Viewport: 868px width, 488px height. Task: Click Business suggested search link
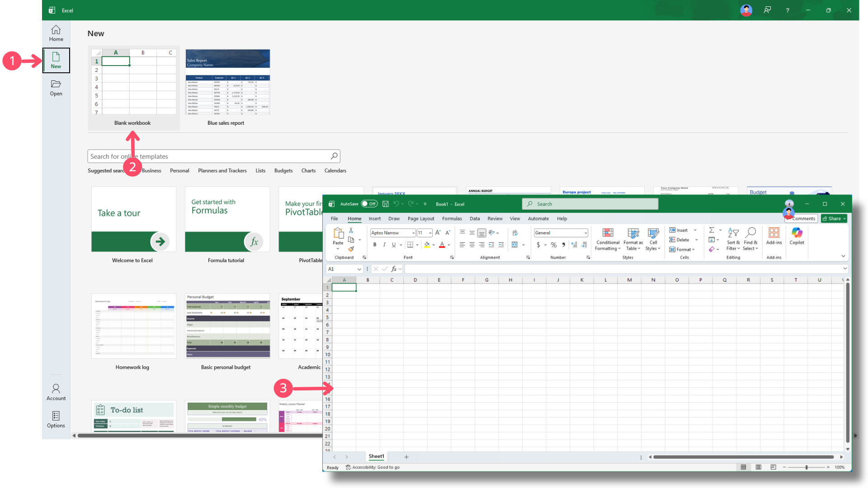tap(151, 170)
